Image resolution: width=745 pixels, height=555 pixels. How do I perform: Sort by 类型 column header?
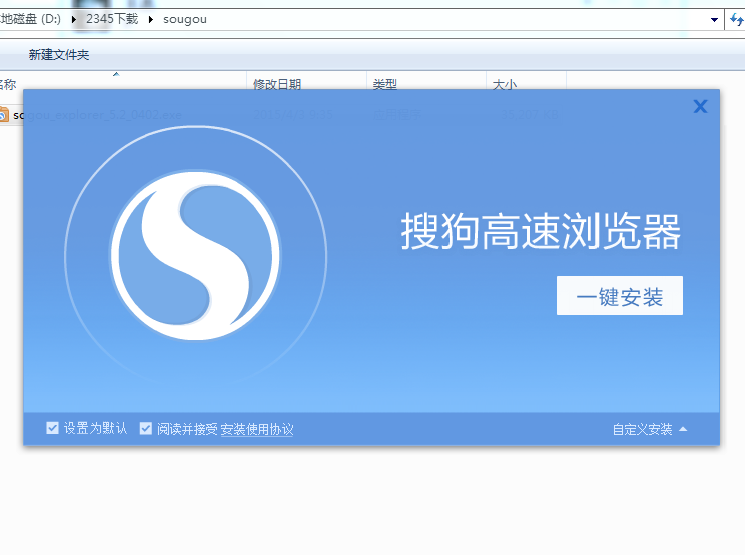tap(385, 84)
